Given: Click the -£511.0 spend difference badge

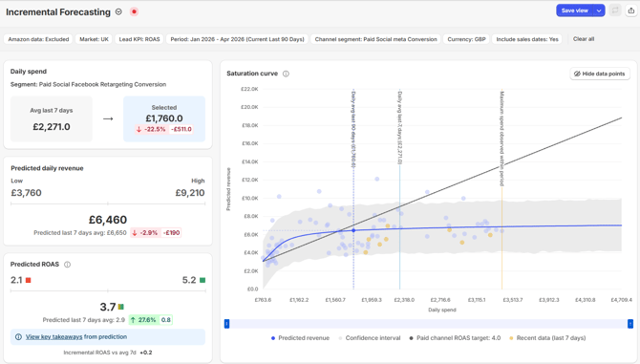Looking at the screenshot, I should pos(181,129).
